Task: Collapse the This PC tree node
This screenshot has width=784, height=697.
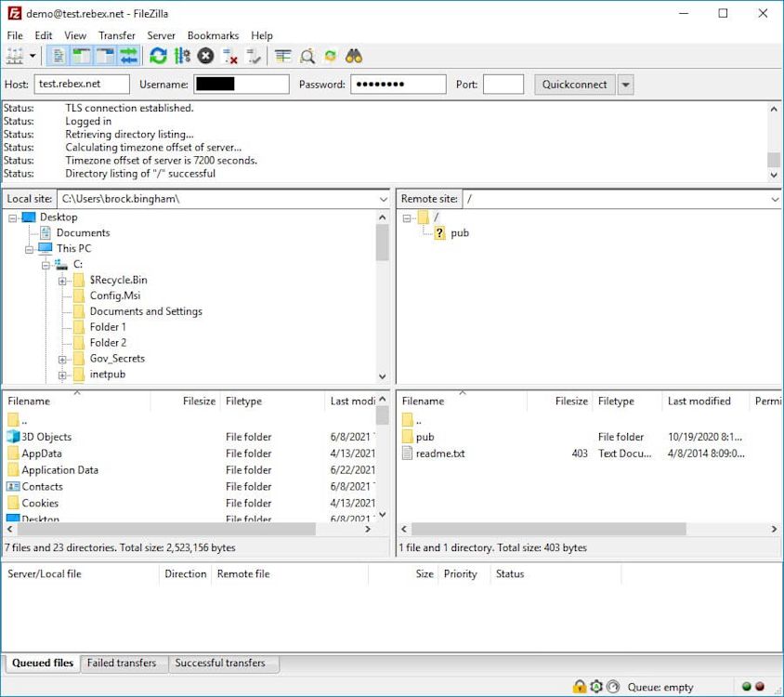Action: coord(30,249)
